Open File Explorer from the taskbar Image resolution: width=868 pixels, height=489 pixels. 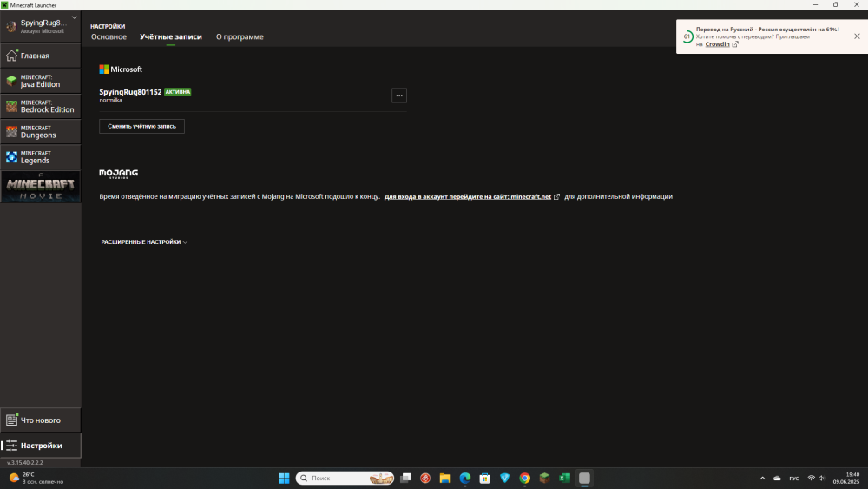click(445, 479)
